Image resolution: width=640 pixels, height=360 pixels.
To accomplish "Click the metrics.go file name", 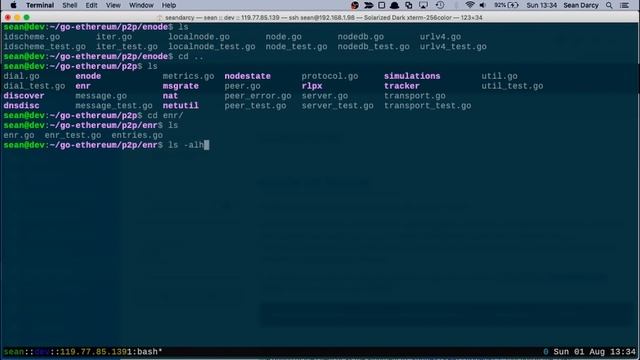I will pyautogui.click(x=189, y=76).
